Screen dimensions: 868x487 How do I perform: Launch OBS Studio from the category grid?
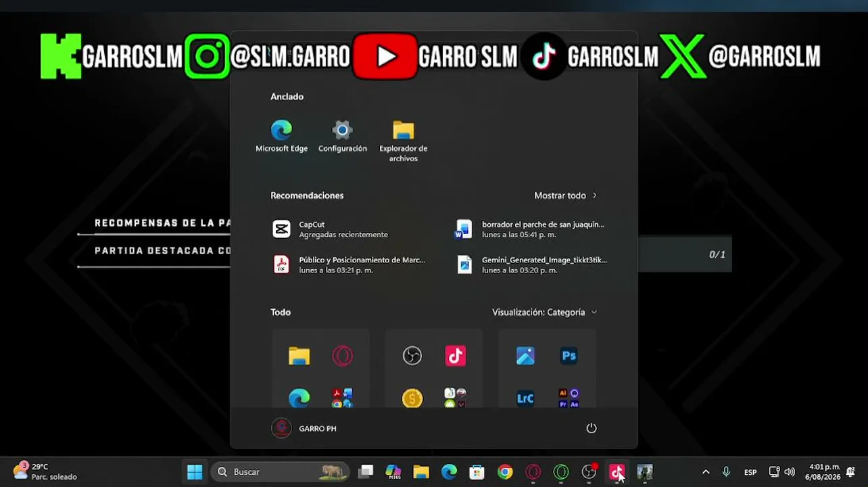[412, 356]
